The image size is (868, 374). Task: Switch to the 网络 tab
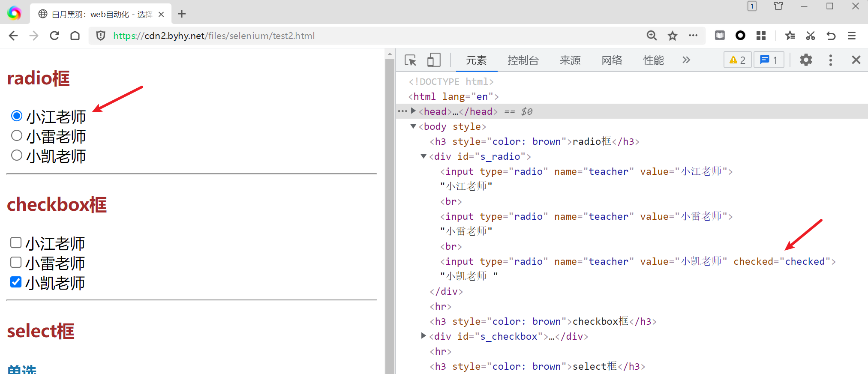coord(612,60)
